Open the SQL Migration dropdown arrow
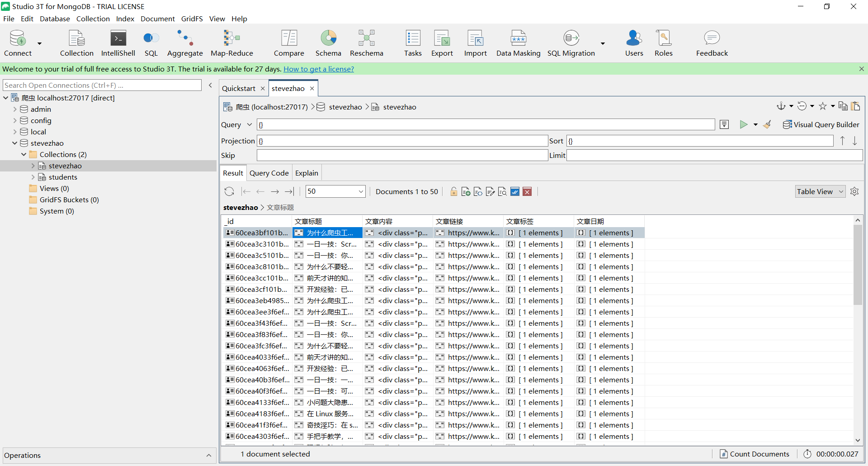Image resolution: width=868 pixels, height=466 pixels. (603, 43)
